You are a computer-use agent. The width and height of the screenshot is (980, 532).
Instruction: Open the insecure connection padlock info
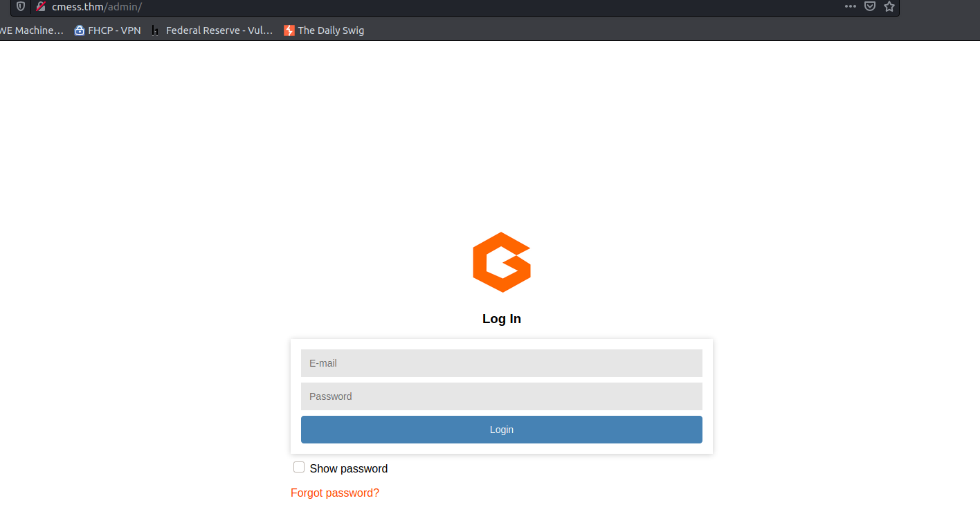pyautogui.click(x=41, y=6)
